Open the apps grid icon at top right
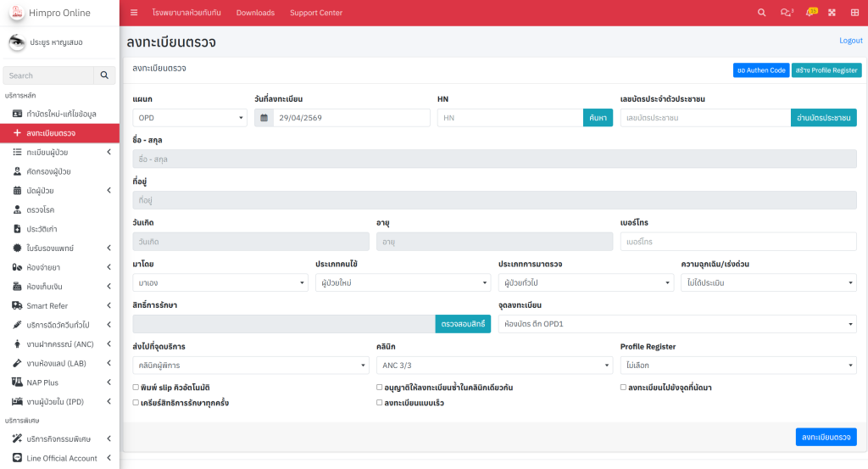868x469 pixels. coord(854,13)
